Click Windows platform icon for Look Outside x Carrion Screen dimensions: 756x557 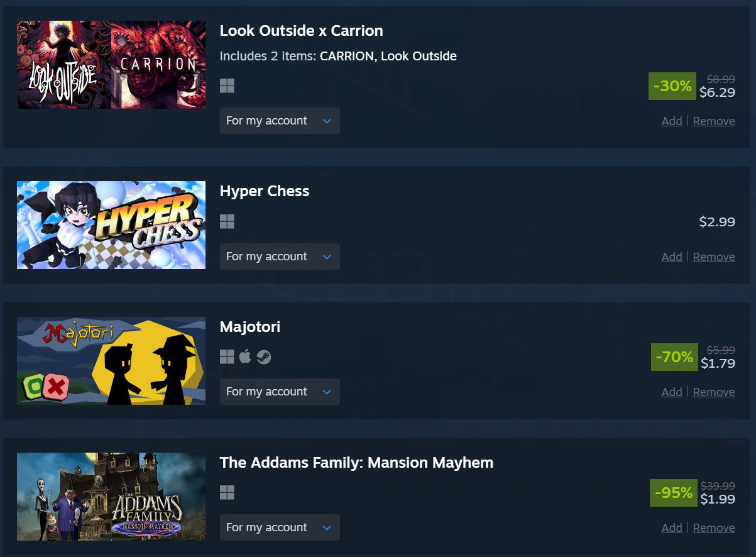click(227, 86)
